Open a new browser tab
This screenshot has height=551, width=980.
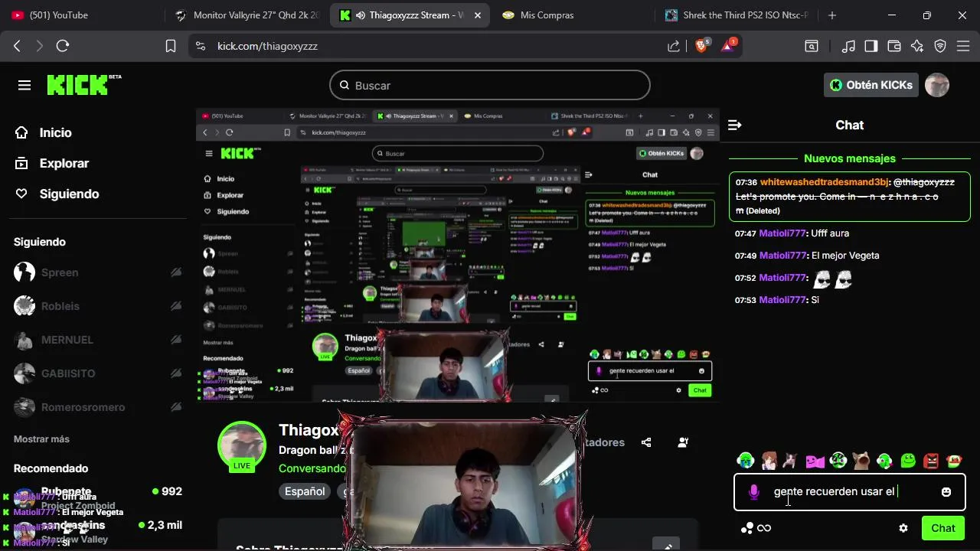tap(832, 15)
